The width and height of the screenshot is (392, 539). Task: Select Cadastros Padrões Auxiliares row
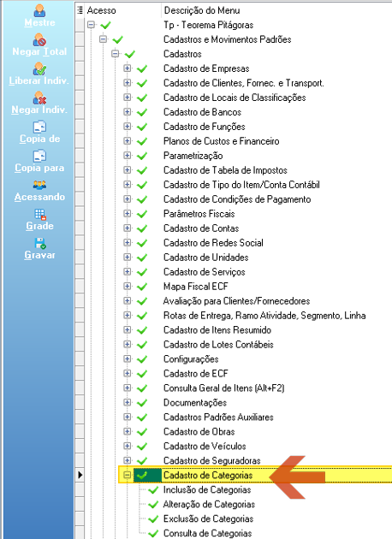pyautogui.click(x=218, y=418)
